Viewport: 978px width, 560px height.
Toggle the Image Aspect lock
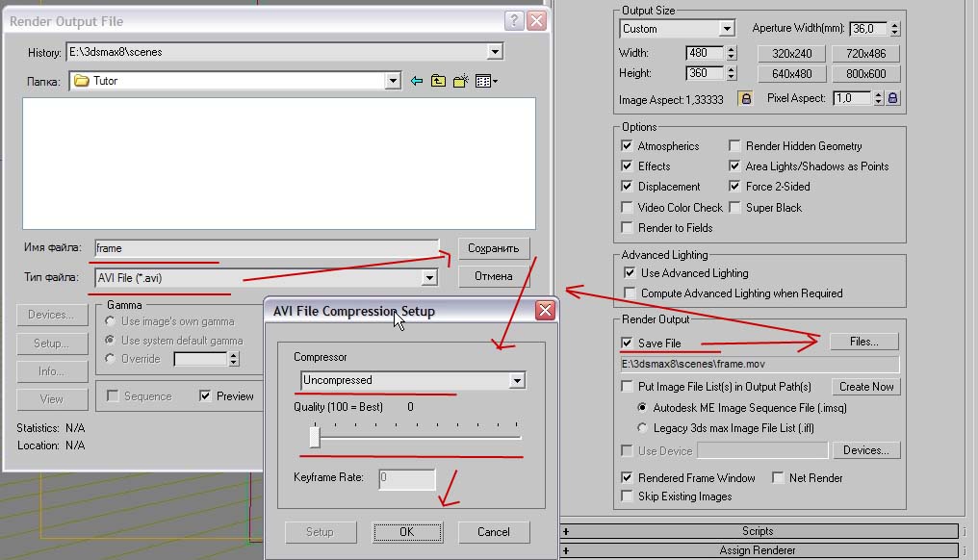tap(744, 98)
